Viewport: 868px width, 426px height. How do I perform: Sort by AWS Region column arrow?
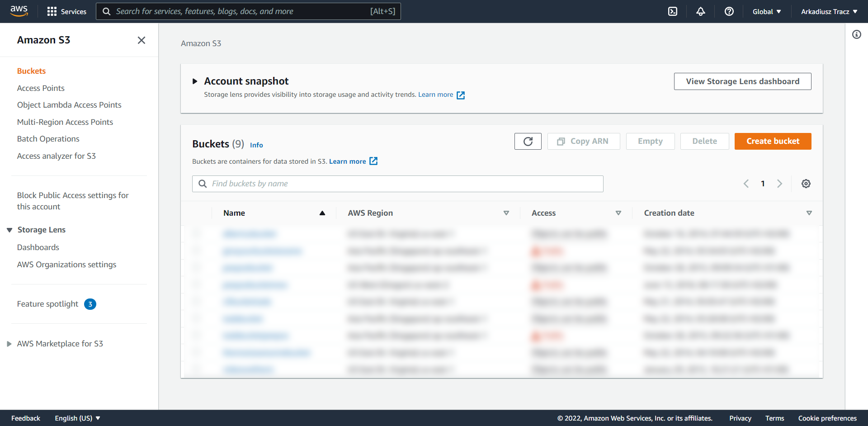point(506,213)
